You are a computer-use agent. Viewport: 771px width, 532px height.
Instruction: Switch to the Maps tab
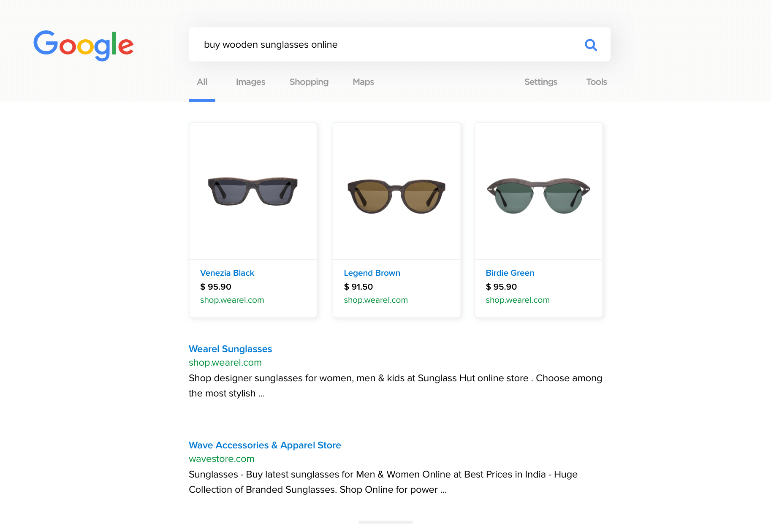tap(363, 82)
